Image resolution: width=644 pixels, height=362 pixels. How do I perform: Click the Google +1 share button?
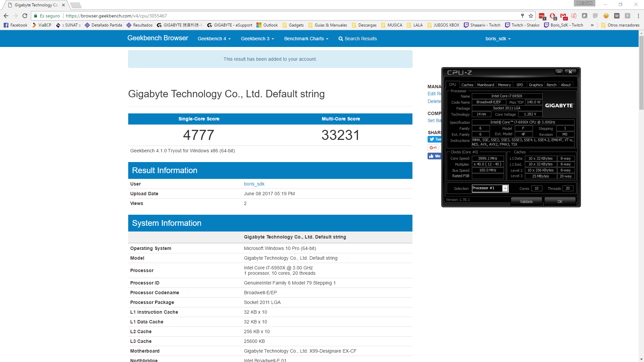[433, 148]
